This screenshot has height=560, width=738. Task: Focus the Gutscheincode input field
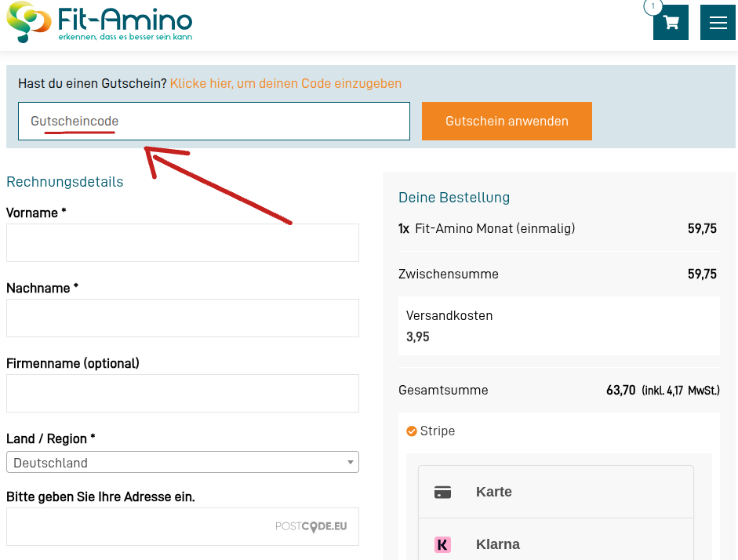point(214,121)
